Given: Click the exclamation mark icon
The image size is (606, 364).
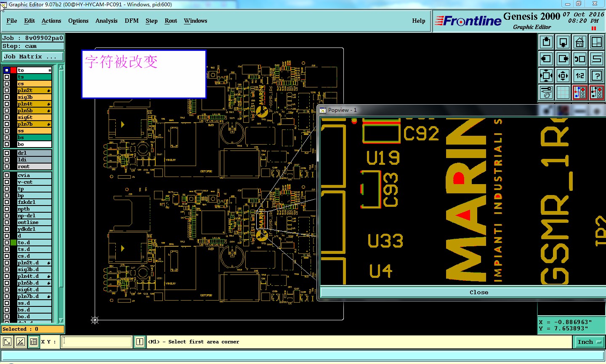Looking at the screenshot, I should pos(140,342).
